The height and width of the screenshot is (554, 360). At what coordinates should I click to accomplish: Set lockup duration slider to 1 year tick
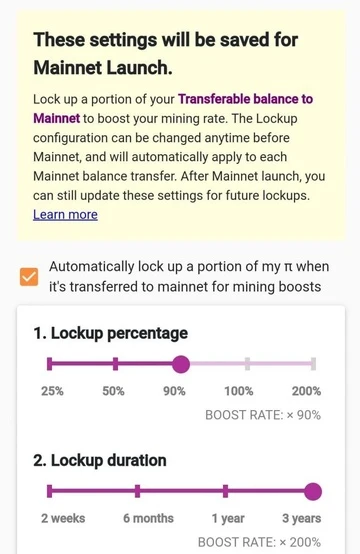click(x=225, y=491)
